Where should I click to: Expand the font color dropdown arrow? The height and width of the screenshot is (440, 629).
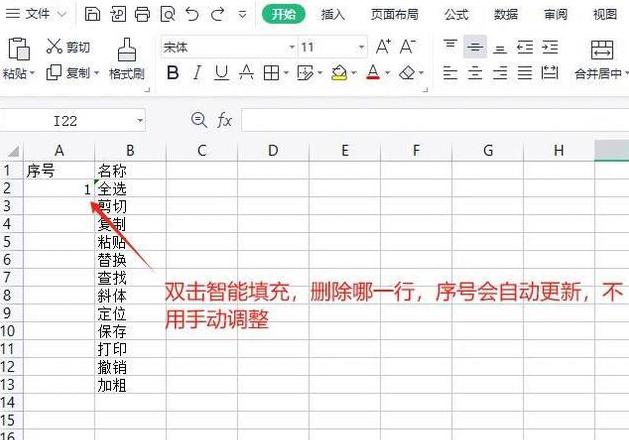click(x=388, y=73)
